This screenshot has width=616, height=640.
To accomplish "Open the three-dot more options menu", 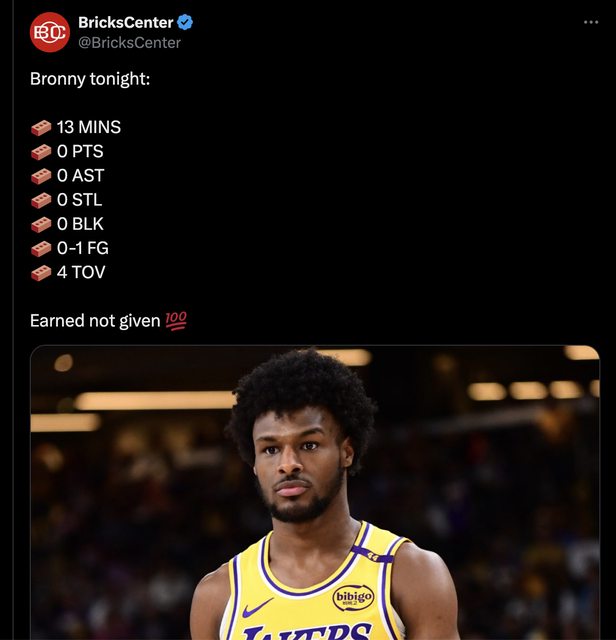I will click(591, 22).
